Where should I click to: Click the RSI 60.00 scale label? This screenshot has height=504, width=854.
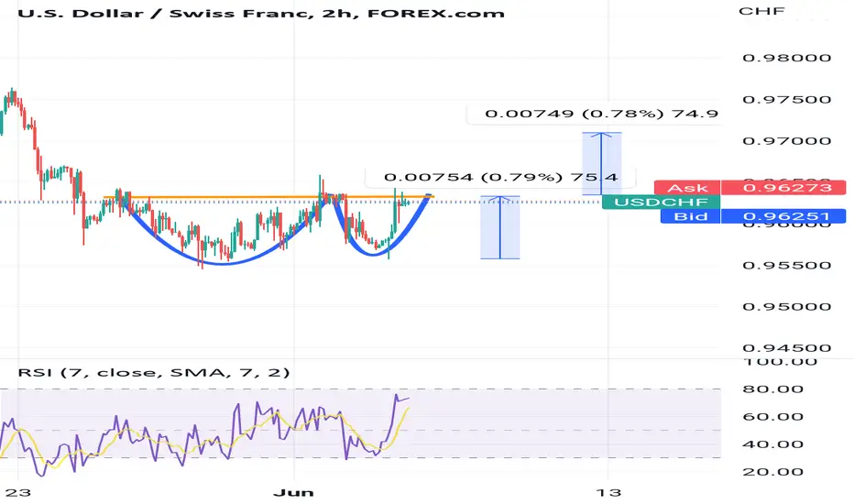pyautogui.click(x=772, y=417)
